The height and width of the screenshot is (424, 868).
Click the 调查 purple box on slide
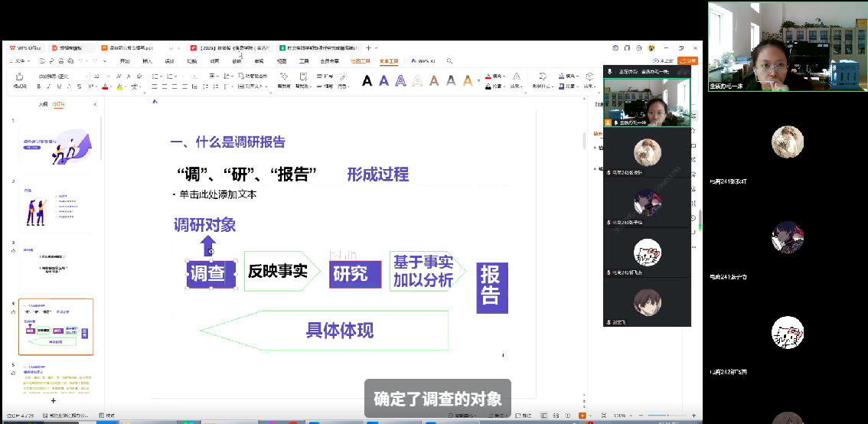coord(207,274)
